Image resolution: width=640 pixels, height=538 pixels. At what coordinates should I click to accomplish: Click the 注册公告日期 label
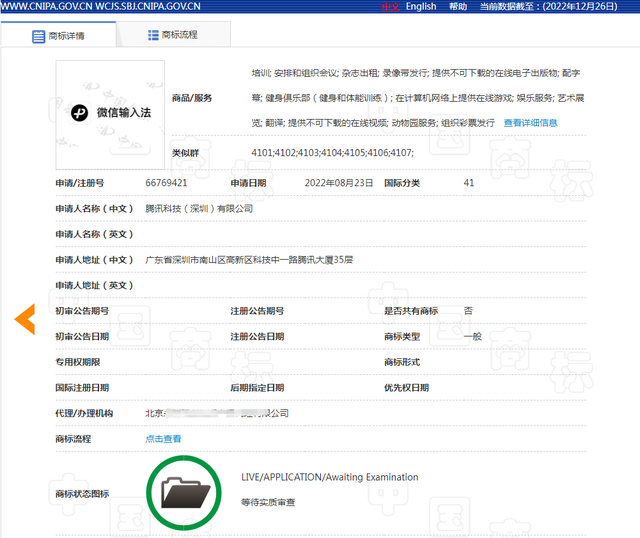[x=257, y=337]
